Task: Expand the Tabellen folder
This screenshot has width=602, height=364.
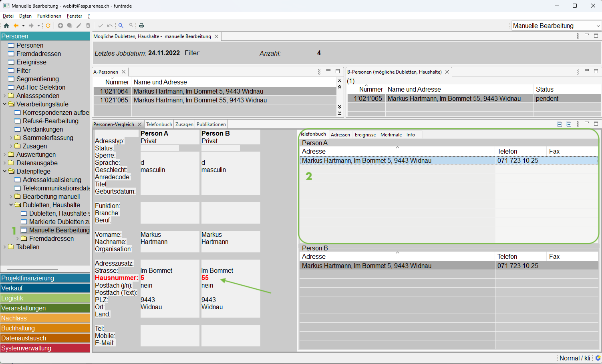Action: [5, 247]
